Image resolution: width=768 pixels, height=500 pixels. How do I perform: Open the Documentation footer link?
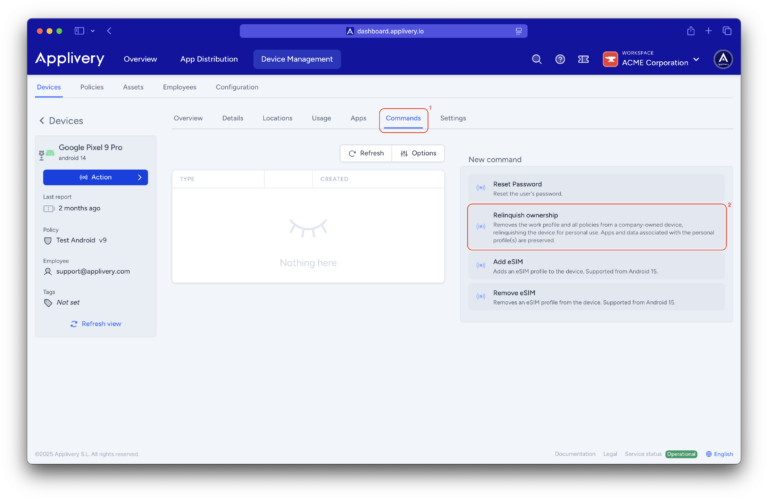[575, 454]
